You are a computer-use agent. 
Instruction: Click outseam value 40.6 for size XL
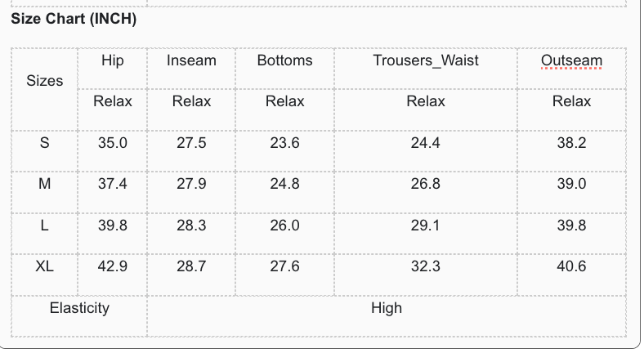coord(571,266)
